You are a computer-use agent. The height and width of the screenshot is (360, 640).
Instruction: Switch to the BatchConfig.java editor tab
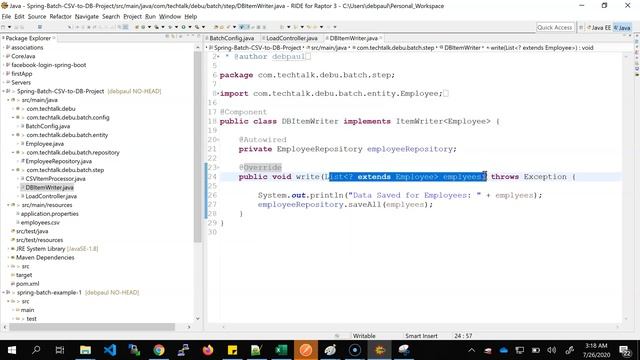click(231, 38)
